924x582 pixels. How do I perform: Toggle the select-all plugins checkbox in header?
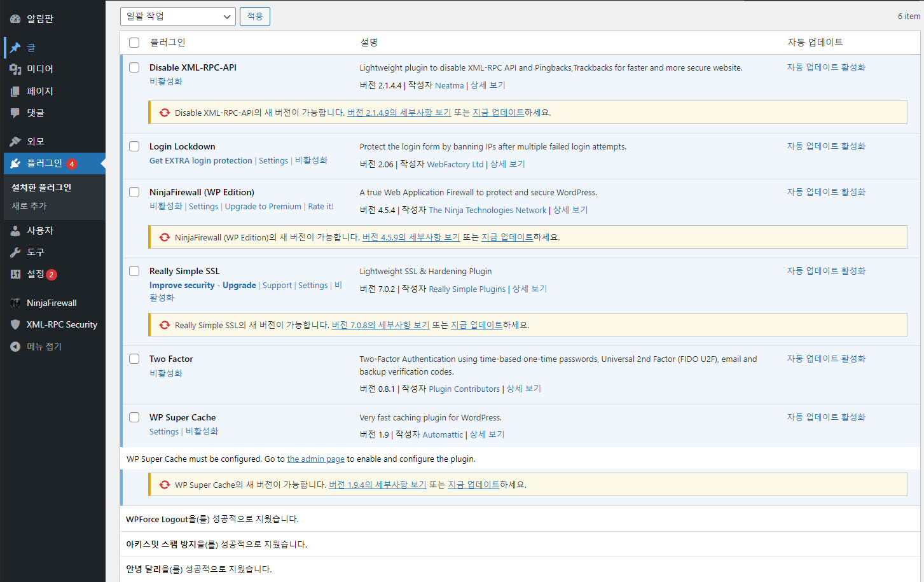134,43
